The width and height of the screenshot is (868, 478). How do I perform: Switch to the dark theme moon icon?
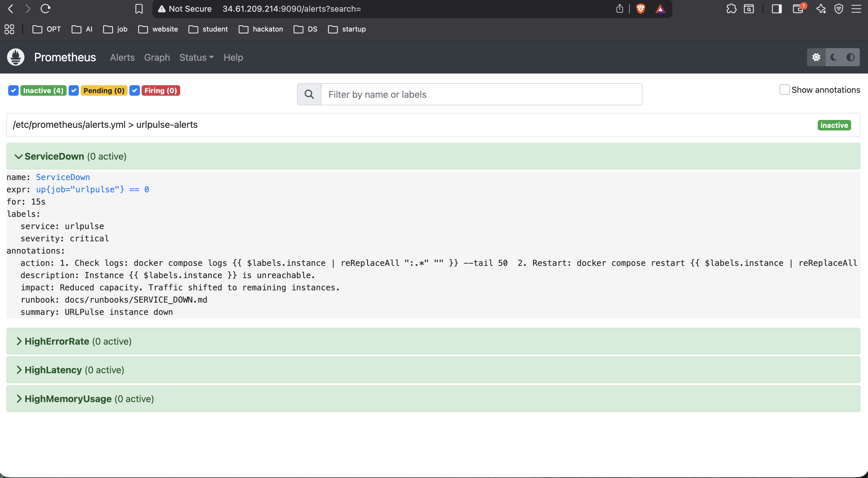(x=833, y=57)
